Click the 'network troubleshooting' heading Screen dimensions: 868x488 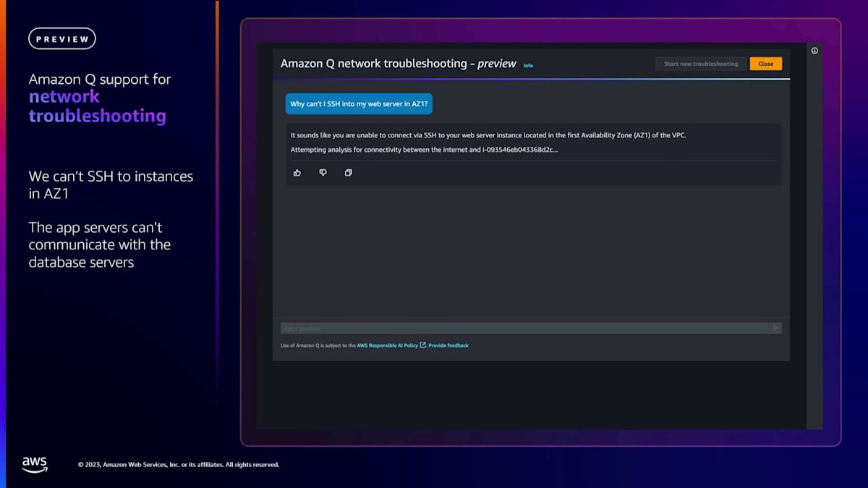98,106
